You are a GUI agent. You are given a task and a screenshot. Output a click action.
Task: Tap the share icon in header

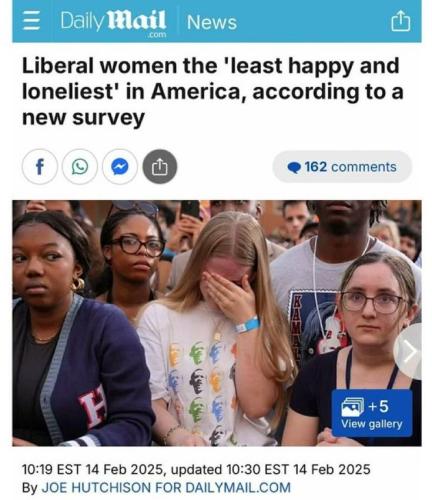point(400,21)
